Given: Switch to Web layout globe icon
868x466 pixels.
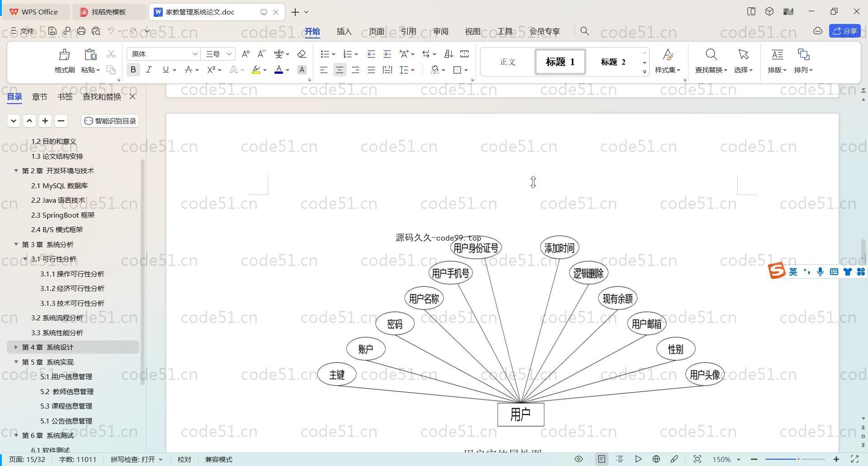Looking at the screenshot, I should (x=656, y=459).
